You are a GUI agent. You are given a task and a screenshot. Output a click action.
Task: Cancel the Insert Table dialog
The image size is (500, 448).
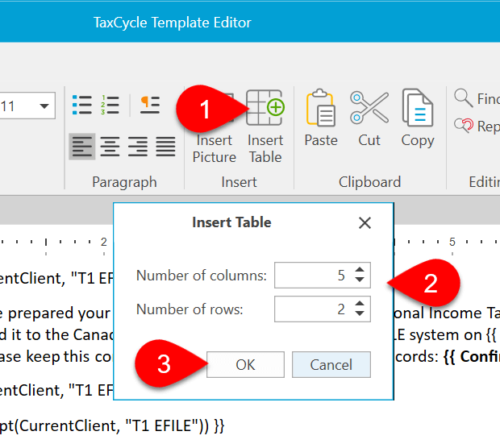331,364
